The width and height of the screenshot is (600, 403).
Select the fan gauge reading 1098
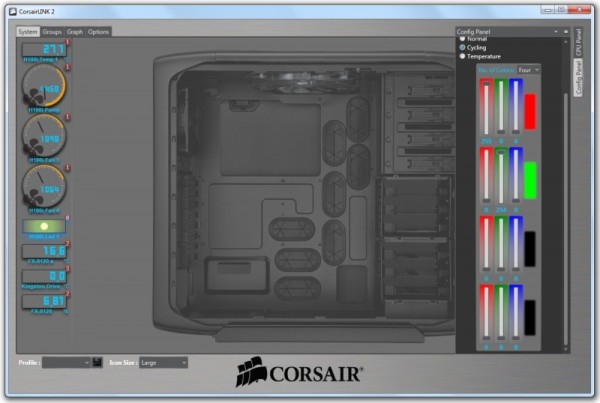(44, 137)
